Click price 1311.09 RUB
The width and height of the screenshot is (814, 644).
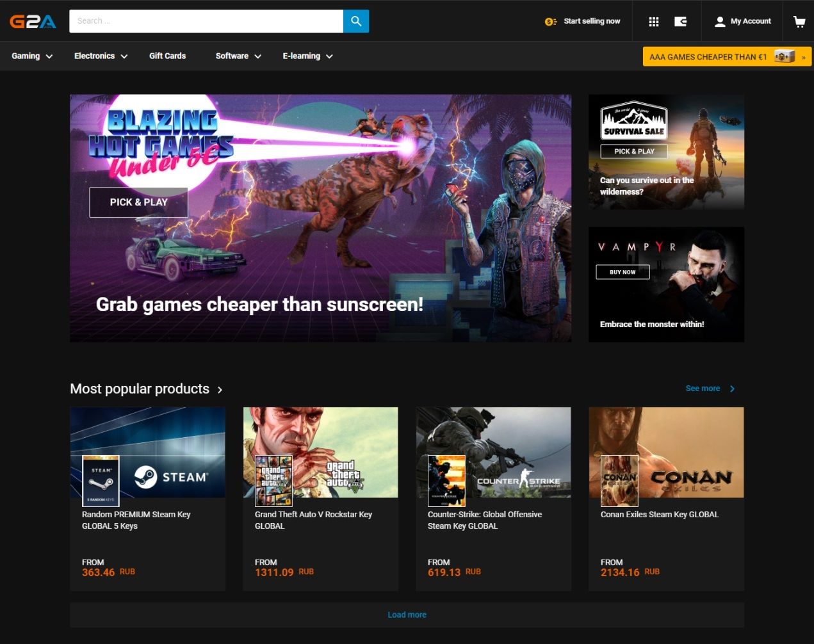(x=284, y=572)
